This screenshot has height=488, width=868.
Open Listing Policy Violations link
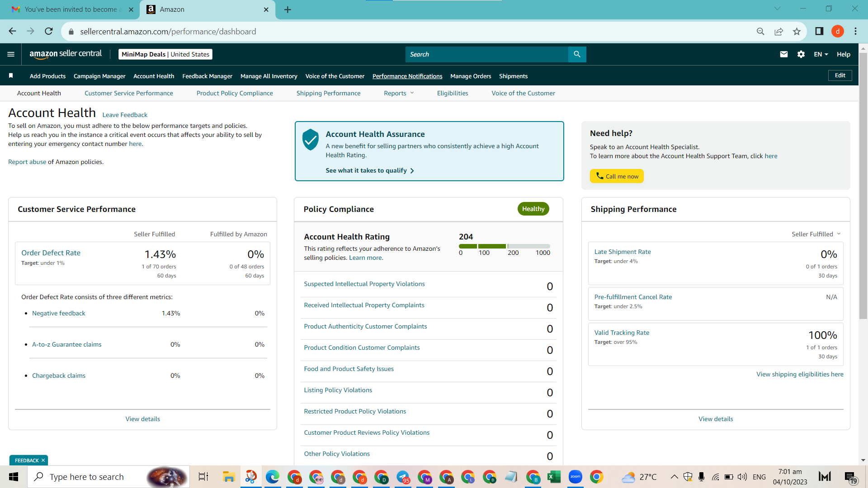[x=338, y=390]
